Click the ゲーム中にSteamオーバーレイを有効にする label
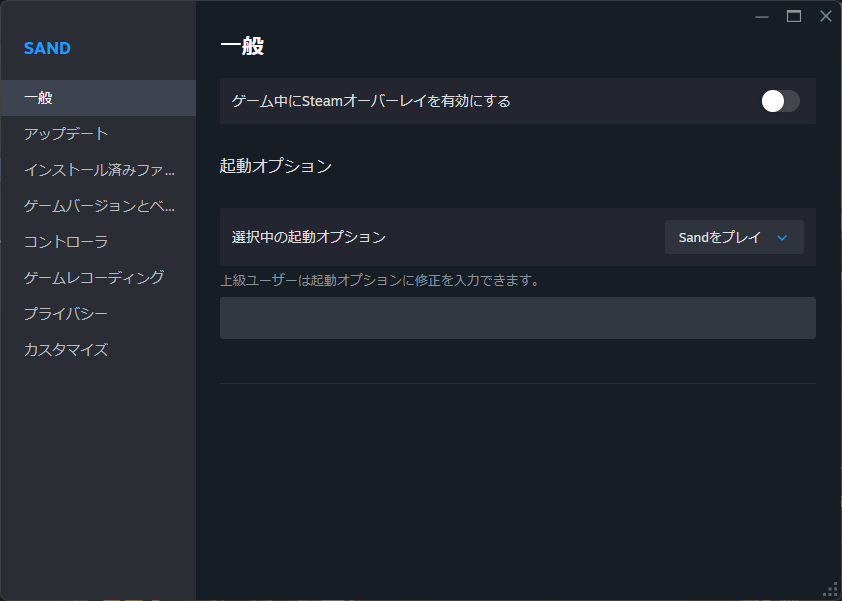Screen dimensions: 842x601 pyautogui.click(x=371, y=101)
